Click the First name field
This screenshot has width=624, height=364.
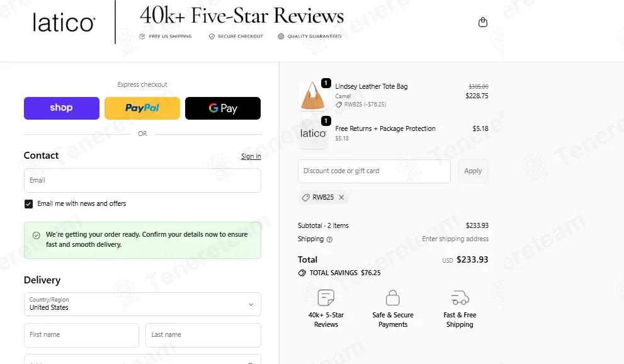point(82,335)
